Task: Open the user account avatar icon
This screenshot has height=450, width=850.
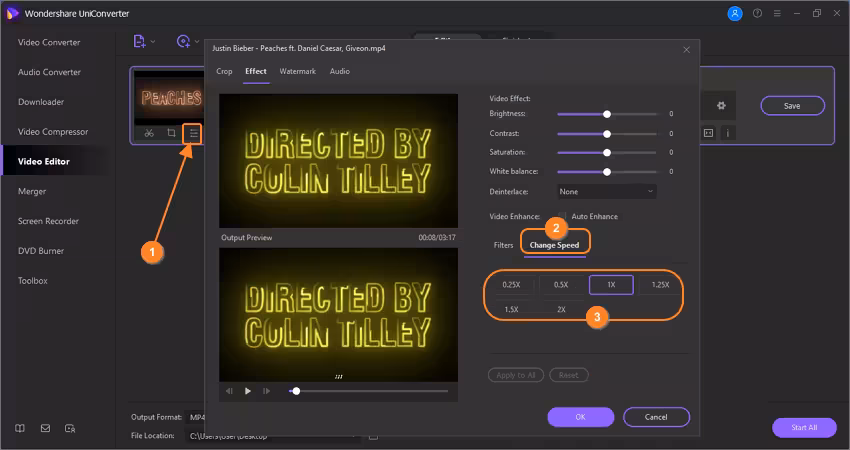Action: (735, 14)
